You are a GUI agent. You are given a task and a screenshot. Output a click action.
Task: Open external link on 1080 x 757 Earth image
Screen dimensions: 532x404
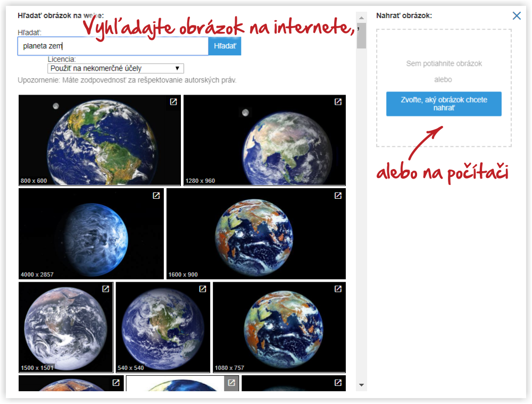[x=338, y=289]
